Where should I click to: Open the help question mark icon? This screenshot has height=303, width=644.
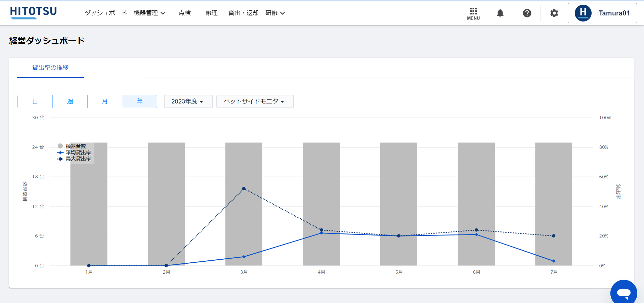pos(527,13)
